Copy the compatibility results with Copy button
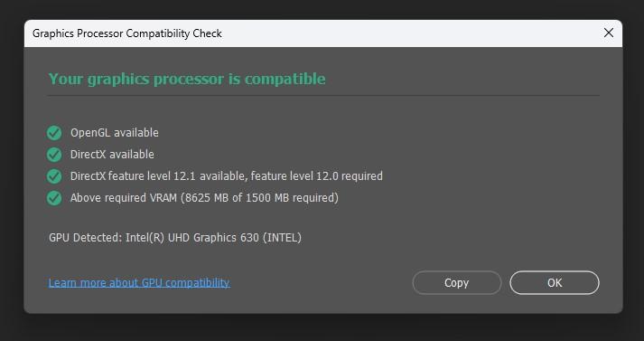 pyautogui.click(x=457, y=282)
